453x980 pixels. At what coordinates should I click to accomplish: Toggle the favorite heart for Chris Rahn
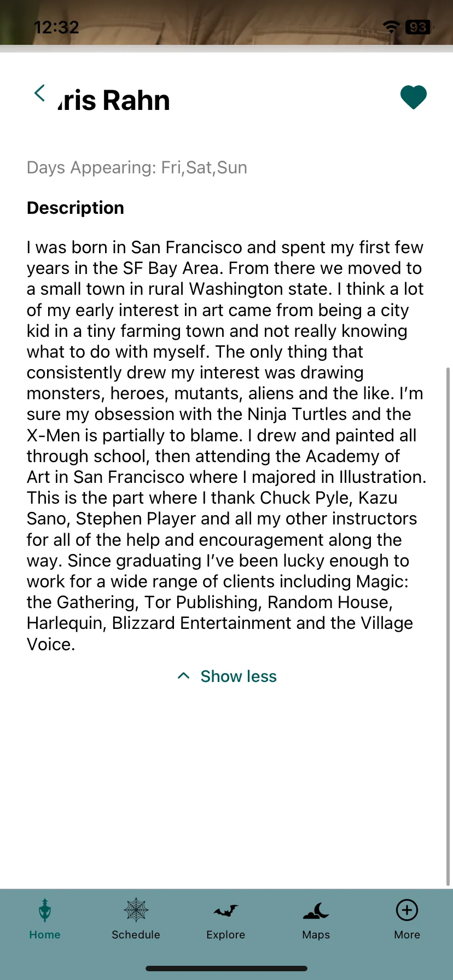pos(414,97)
